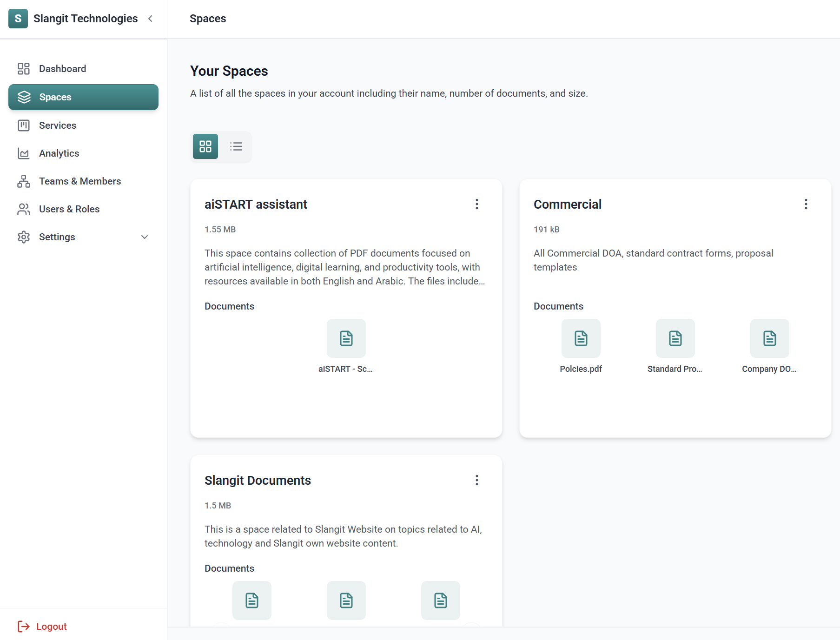Viewport: 840px width, 640px height.
Task: Click the Services kanban icon
Action: 24,125
